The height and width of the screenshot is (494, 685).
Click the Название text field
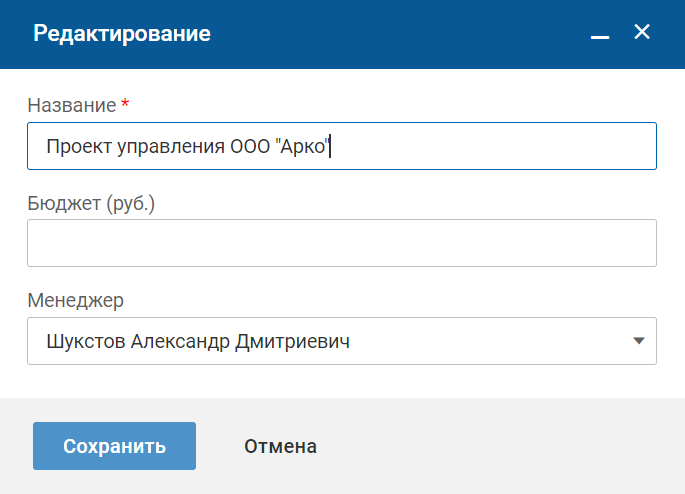tap(490, 146)
